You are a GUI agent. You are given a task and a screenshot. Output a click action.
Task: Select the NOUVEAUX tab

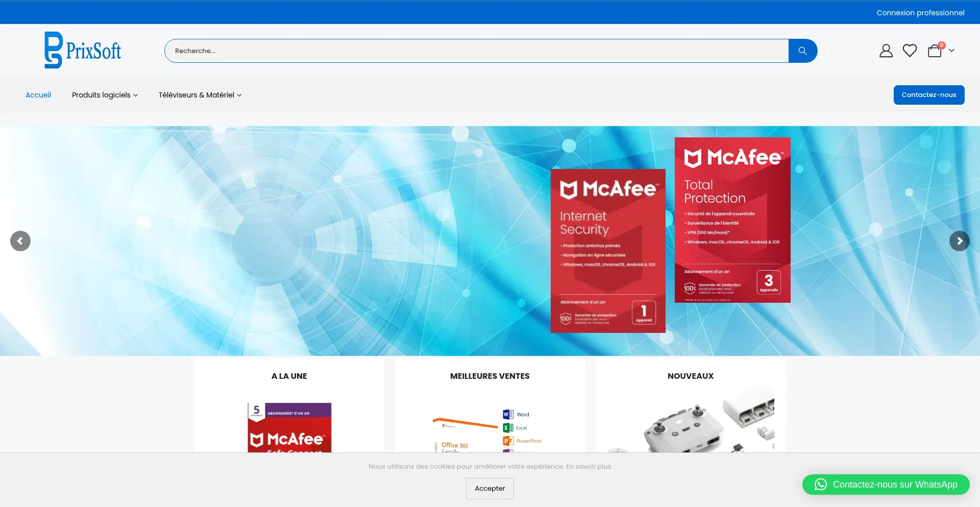[691, 376]
